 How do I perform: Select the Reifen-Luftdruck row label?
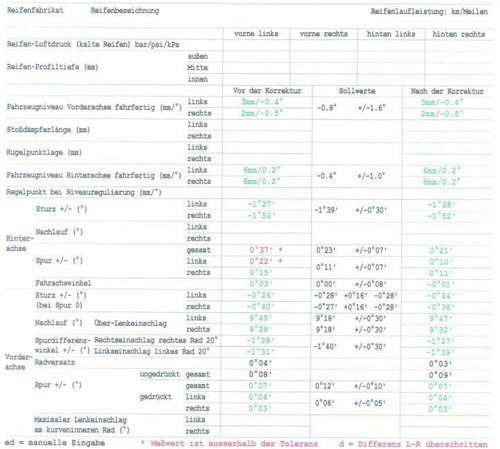pos(93,44)
